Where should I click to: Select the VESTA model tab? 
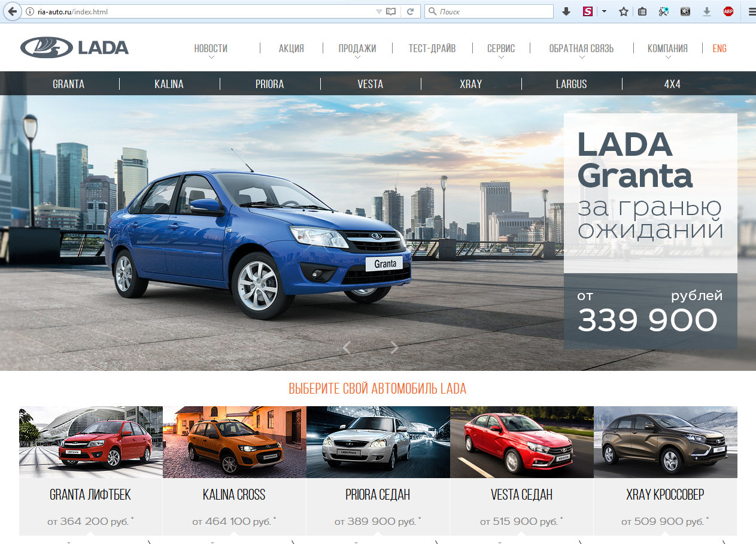point(371,84)
